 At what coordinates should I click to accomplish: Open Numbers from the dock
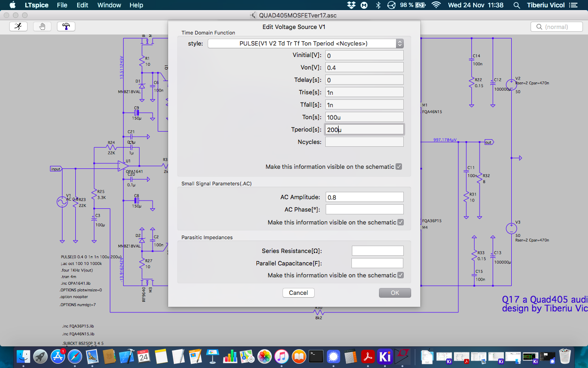230,356
